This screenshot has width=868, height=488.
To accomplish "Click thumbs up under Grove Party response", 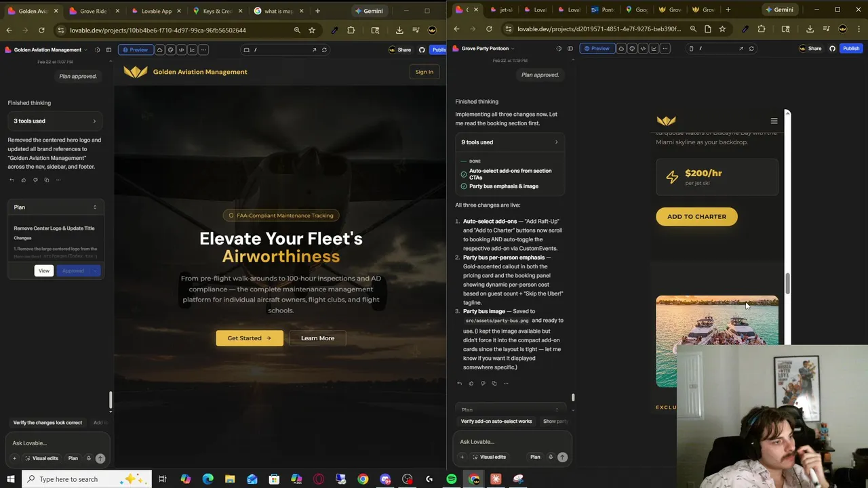I will [x=471, y=384].
